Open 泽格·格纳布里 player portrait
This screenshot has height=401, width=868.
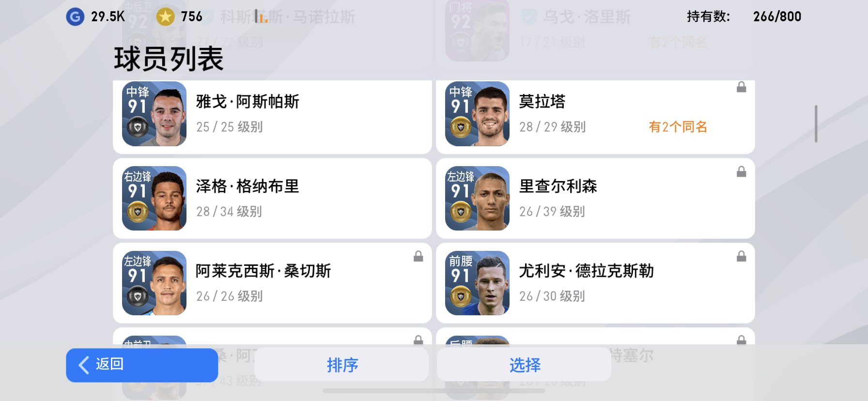[x=154, y=198]
